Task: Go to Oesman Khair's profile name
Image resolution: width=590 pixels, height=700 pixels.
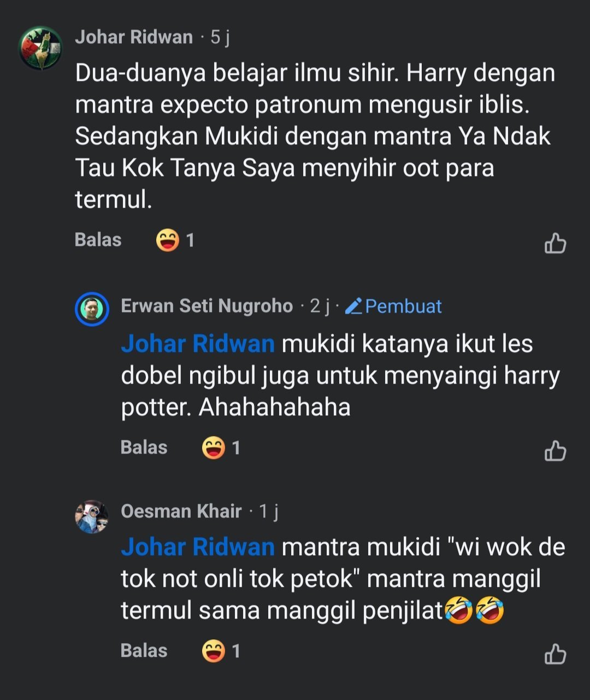Action: 181,511
